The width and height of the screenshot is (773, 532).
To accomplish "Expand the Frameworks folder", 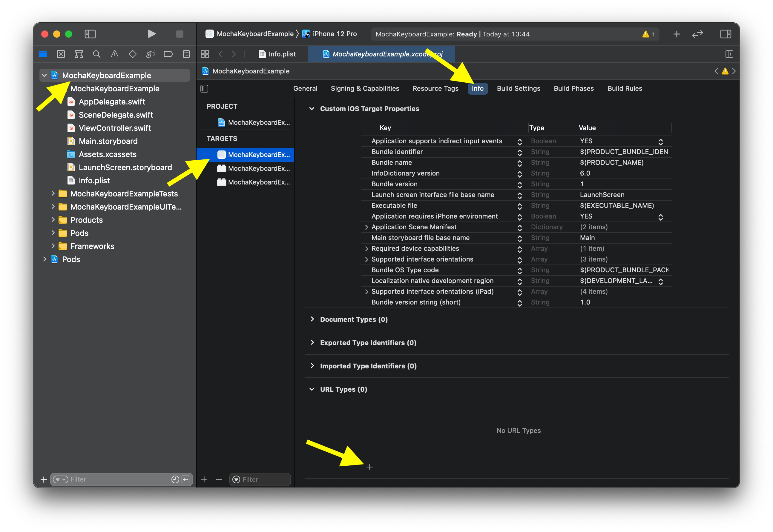I will point(53,246).
